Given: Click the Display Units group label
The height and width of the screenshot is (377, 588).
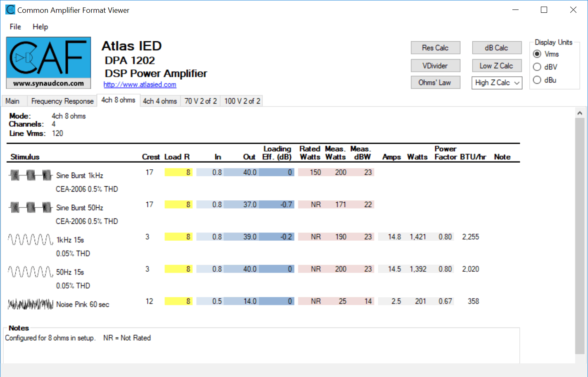Looking at the screenshot, I should [x=553, y=42].
